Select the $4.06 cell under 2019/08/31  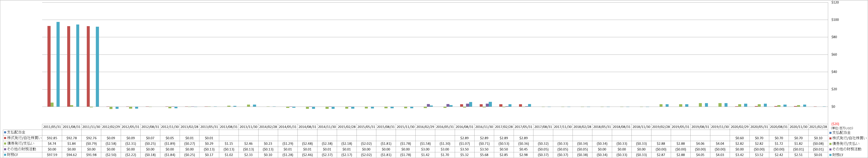[x=700, y=144]
